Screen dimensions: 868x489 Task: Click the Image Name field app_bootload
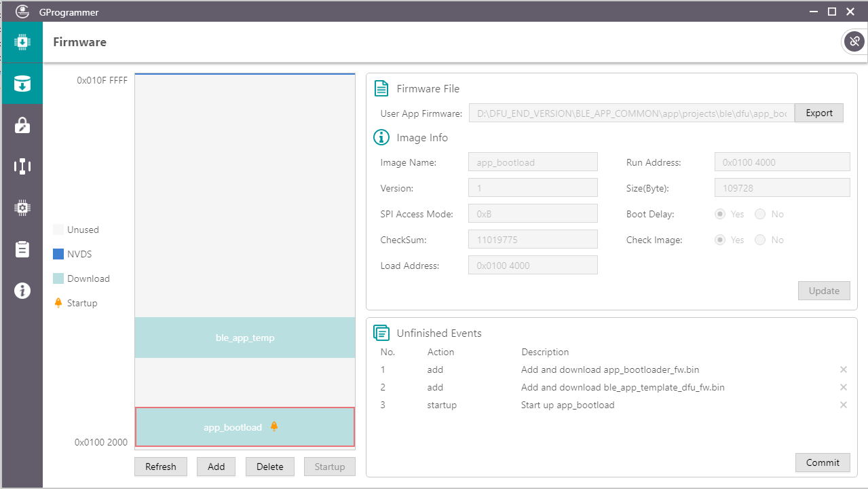coord(533,162)
